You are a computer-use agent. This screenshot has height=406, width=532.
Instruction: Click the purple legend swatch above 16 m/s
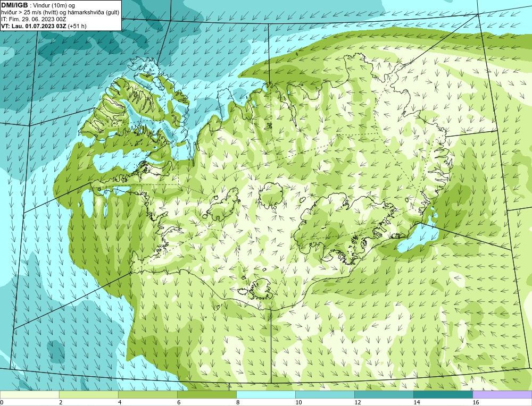(x=502, y=394)
